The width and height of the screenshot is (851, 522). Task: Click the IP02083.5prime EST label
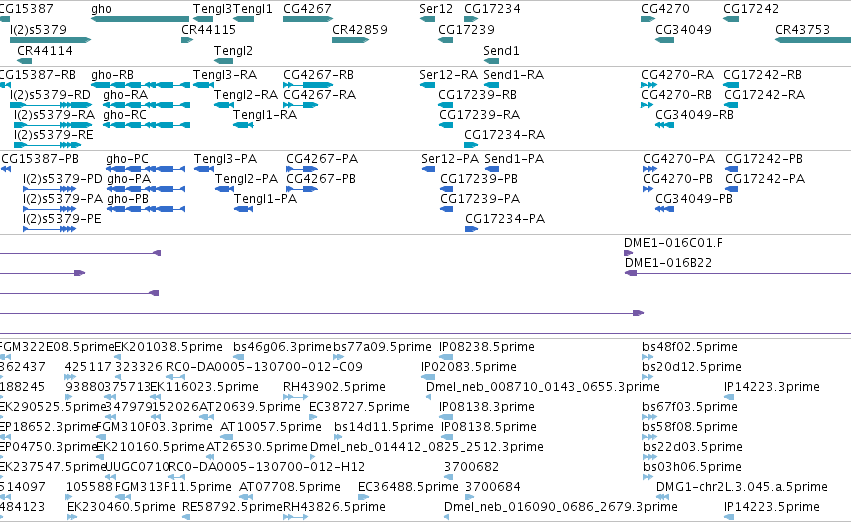pos(469,367)
